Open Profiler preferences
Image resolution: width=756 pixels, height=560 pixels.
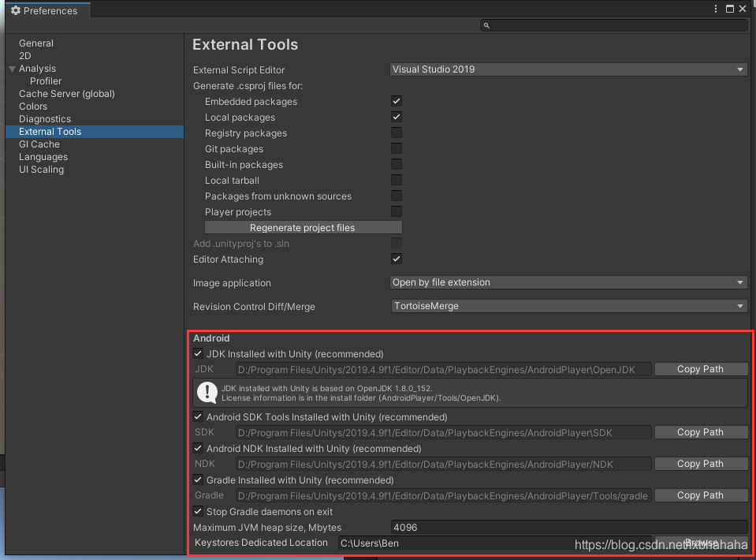click(46, 81)
